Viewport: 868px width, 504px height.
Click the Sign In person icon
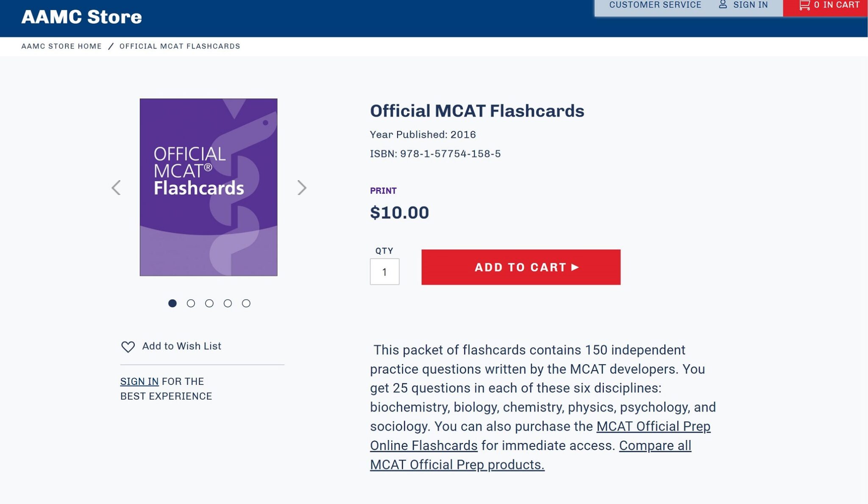click(x=722, y=4)
